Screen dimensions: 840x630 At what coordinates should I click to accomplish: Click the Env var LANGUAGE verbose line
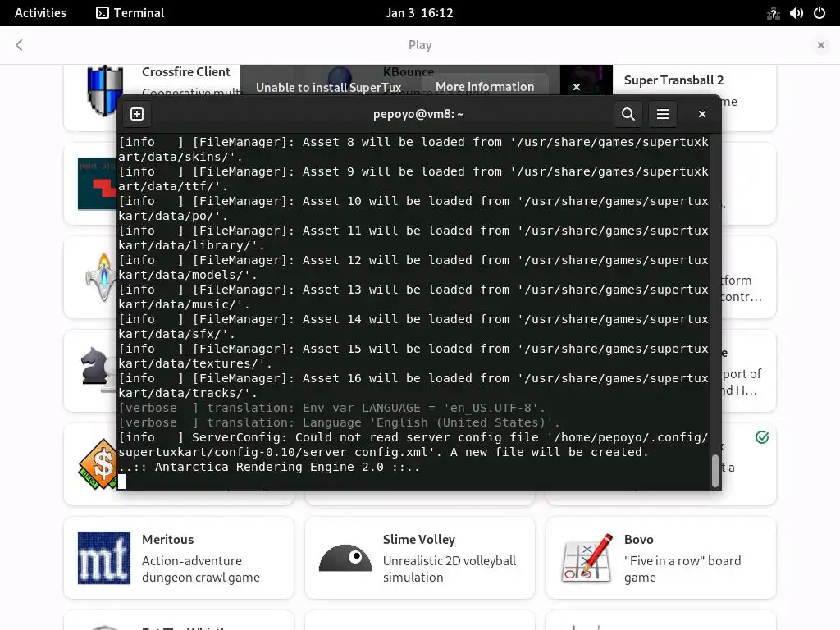click(331, 409)
